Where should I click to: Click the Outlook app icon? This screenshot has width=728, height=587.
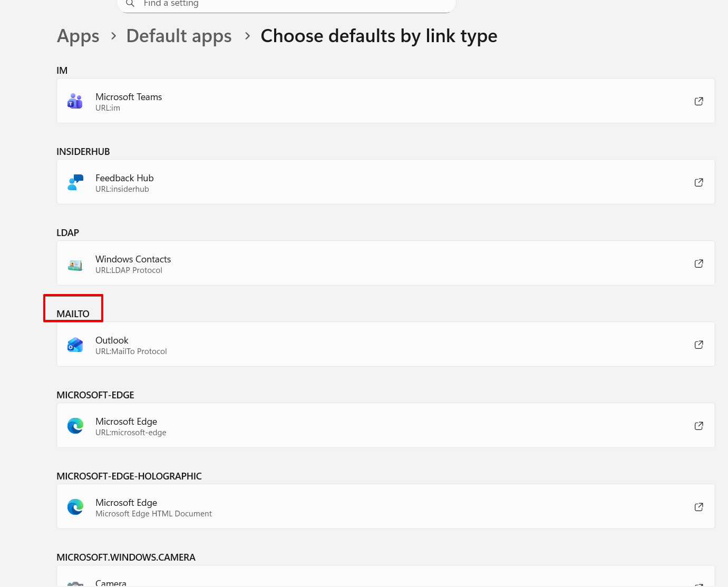(x=75, y=345)
